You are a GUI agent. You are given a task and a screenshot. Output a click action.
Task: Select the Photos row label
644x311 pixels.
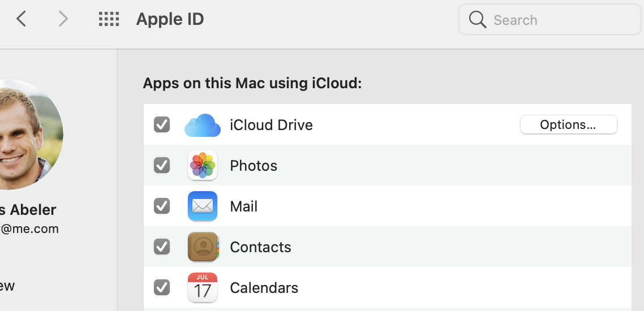point(254,166)
